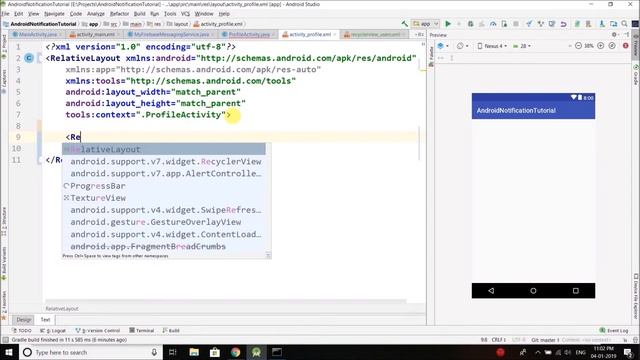640x360 pixels.
Task: Click Windows taskbar search box
Action: click(91, 352)
